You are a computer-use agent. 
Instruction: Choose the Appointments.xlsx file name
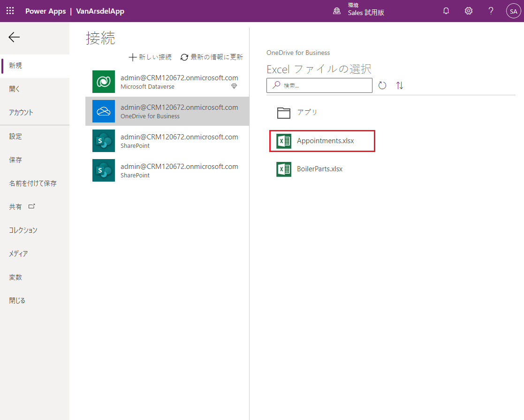click(325, 141)
